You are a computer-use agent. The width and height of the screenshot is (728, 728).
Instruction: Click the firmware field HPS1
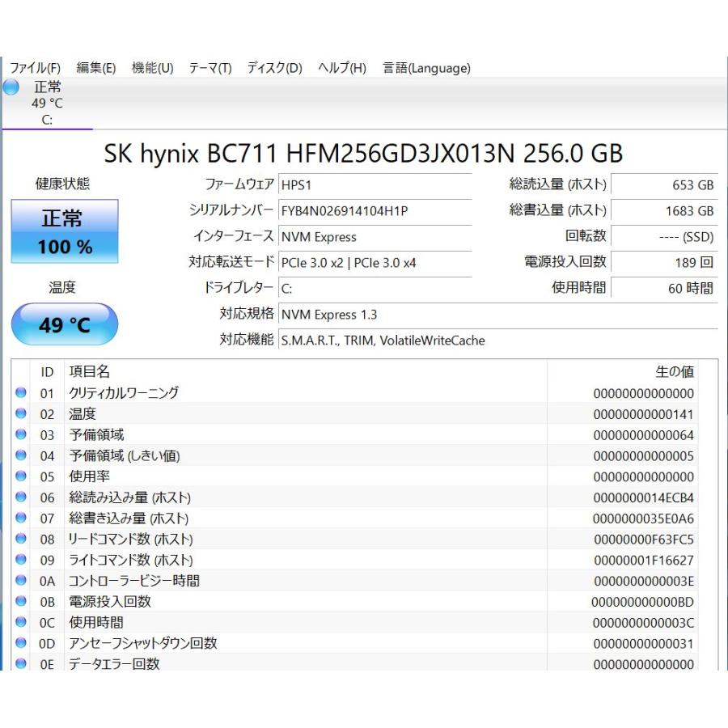pyautogui.click(x=375, y=184)
